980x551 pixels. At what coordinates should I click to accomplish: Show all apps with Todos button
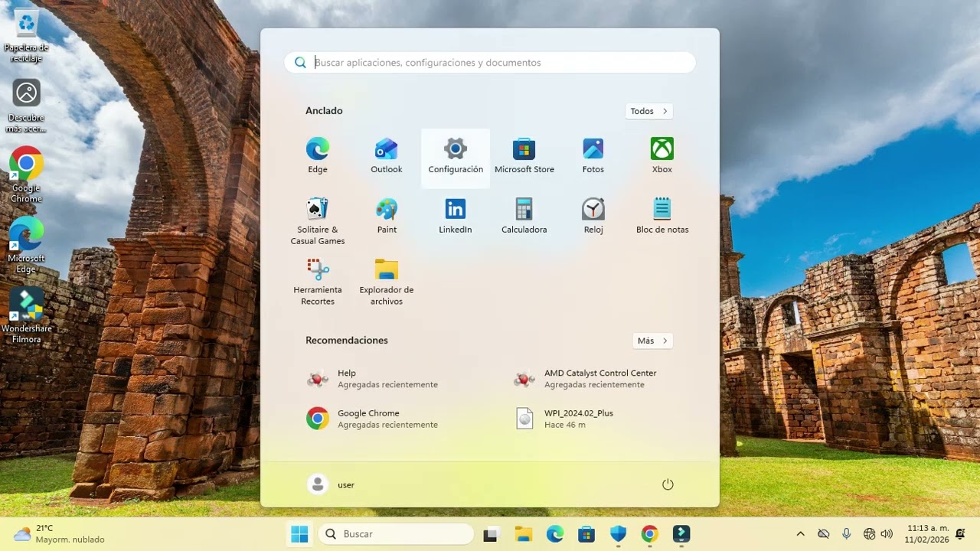click(649, 111)
